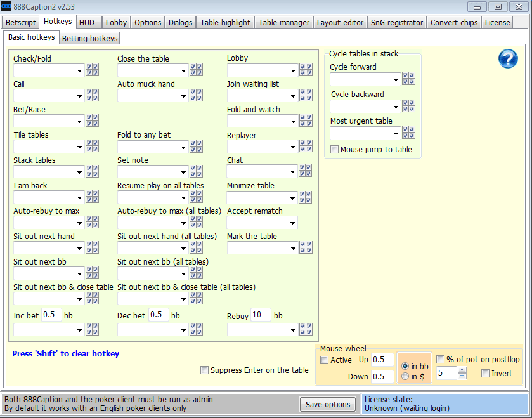Tick Suppress Enter on the table
This screenshot has width=532, height=418.
pos(204,370)
